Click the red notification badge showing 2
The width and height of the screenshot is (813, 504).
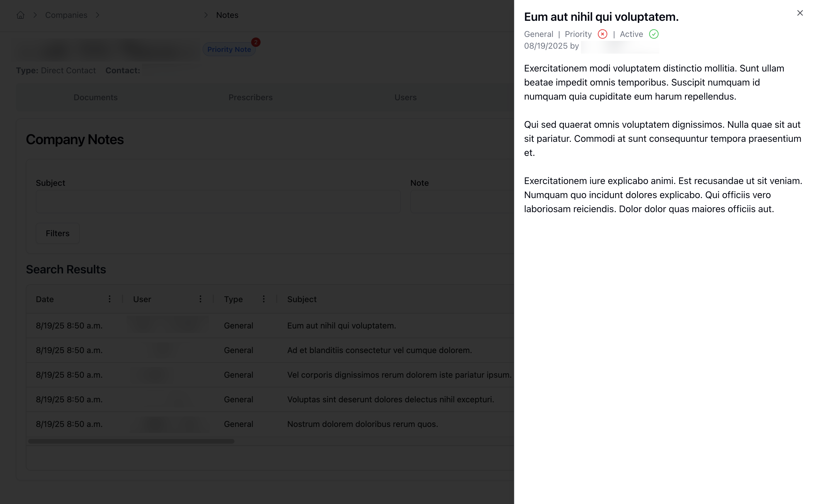point(256,42)
